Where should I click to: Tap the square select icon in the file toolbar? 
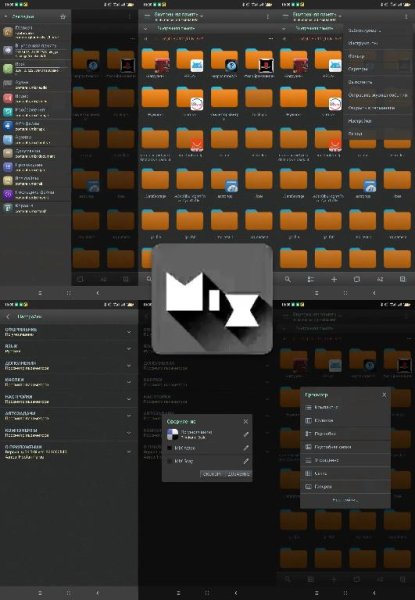[357, 279]
